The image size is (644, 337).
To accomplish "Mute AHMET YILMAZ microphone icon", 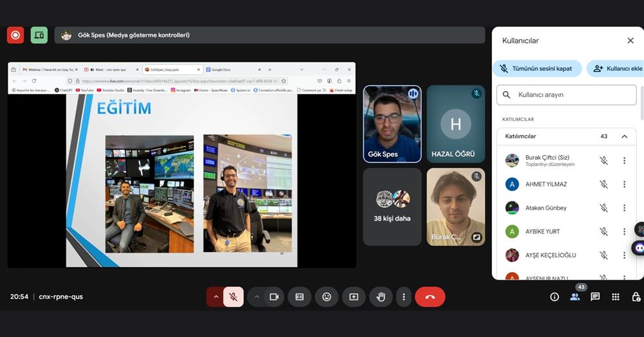I will point(603,185).
